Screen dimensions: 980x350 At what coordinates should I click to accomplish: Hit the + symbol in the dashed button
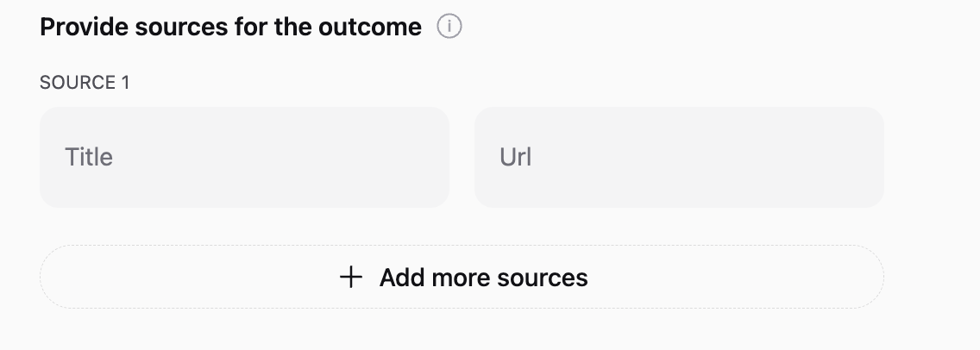(x=350, y=278)
